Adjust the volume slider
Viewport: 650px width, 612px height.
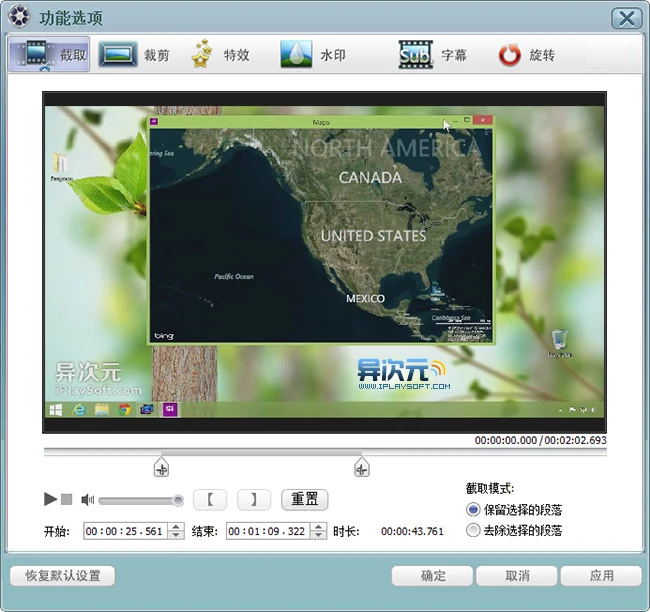(140, 500)
